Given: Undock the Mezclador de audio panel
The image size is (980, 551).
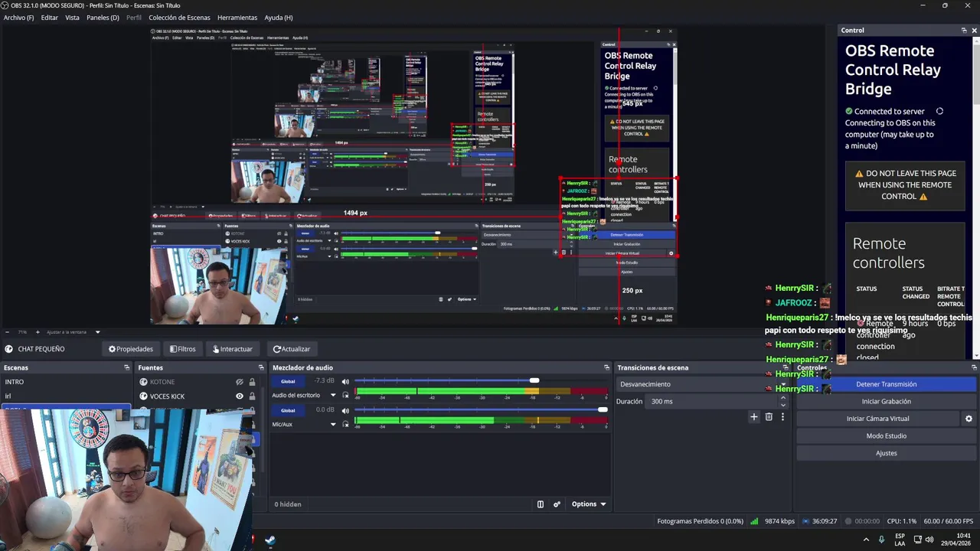Looking at the screenshot, I should point(606,368).
